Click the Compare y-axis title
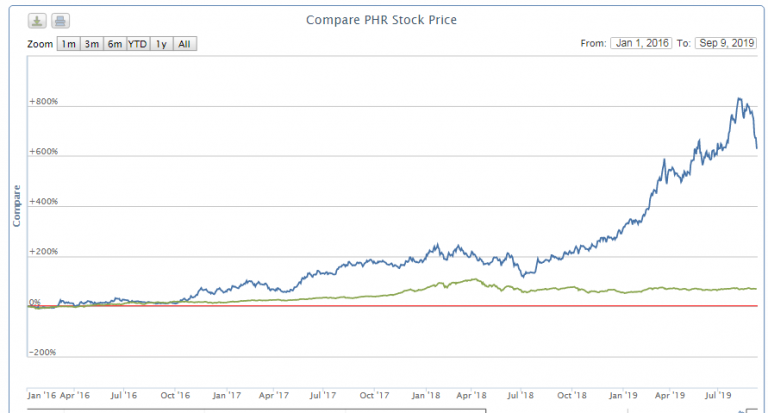Viewport: 768px width, 413px height. [x=17, y=206]
